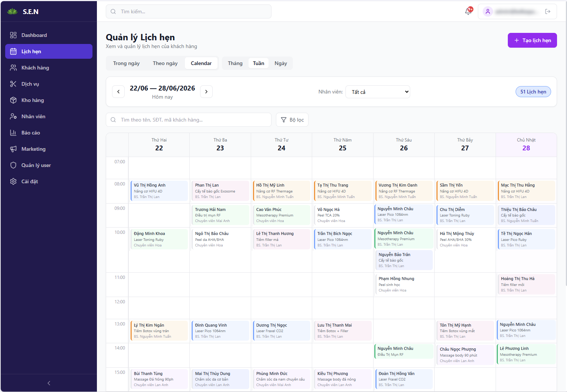The width and height of the screenshot is (567, 392).
Task: Collapse the sidebar with the bottom chevron
Action: (49, 383)
